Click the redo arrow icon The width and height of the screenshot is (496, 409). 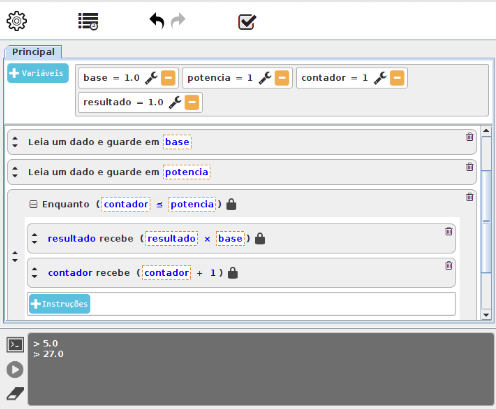178,21
